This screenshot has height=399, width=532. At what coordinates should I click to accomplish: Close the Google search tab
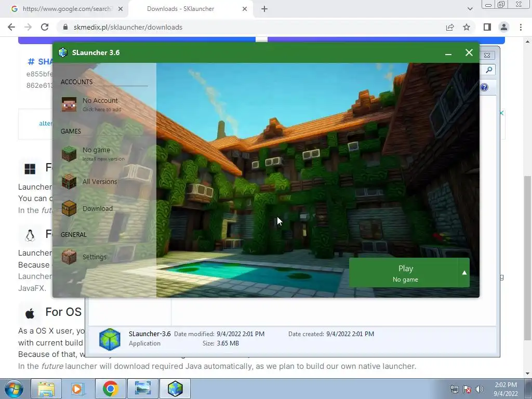click(121, 9)
